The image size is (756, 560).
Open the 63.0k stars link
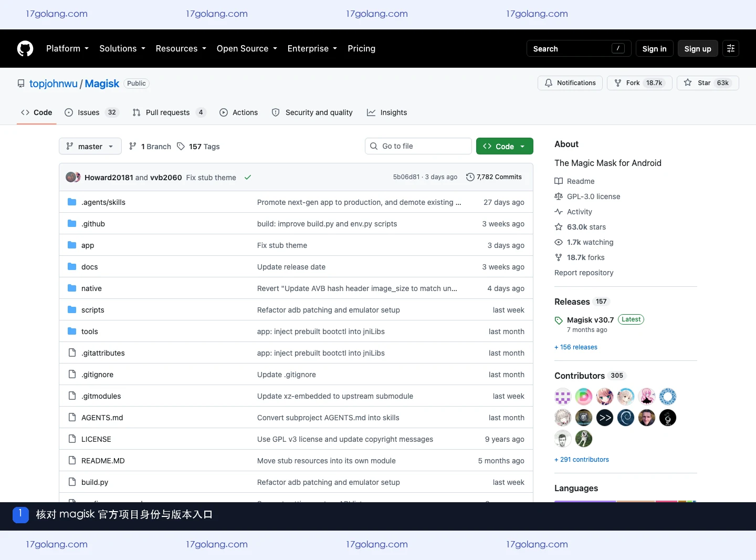[586, 227]
